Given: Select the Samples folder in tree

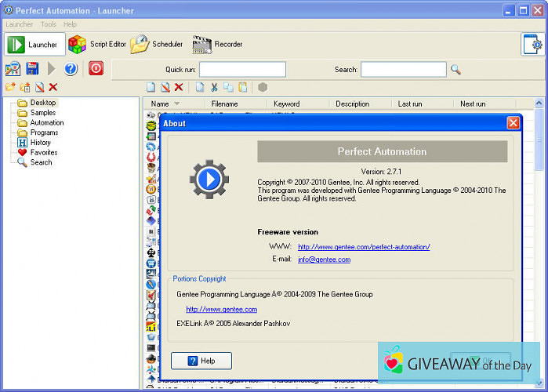Looking at the screenshot, I should [x=43, y=113].
